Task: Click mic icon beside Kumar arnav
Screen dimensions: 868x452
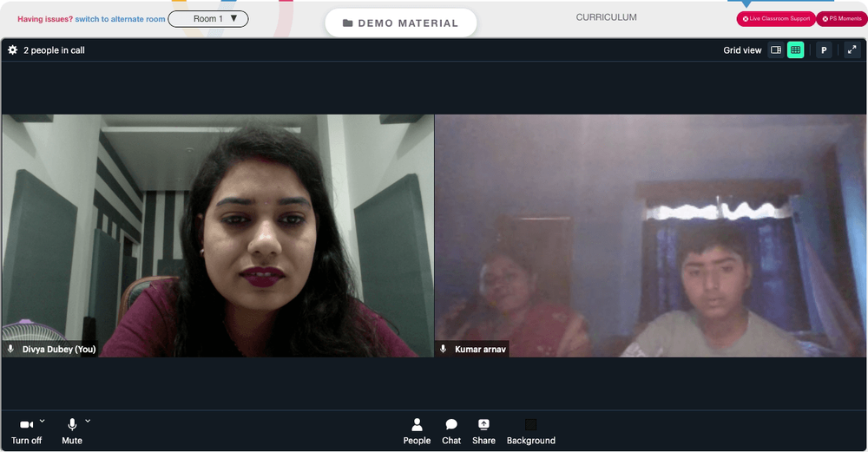Action: pos(443,349)
